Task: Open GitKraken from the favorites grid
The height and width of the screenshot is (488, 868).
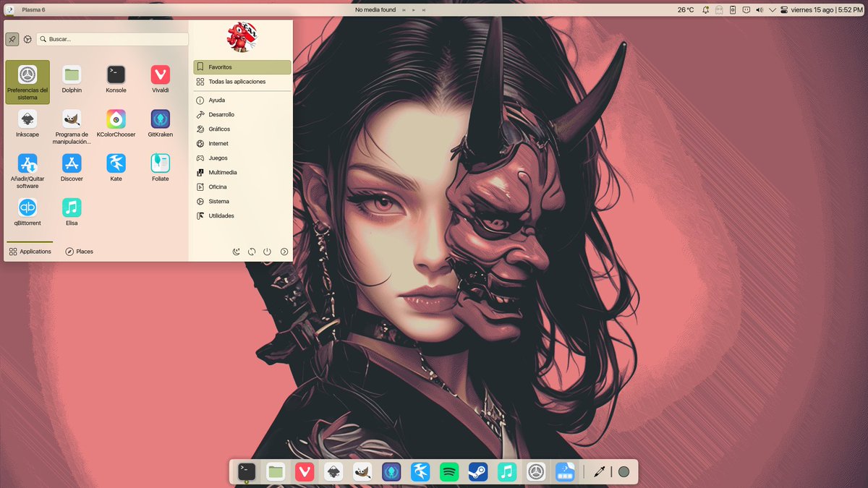Action: click(x=161, y=124)
